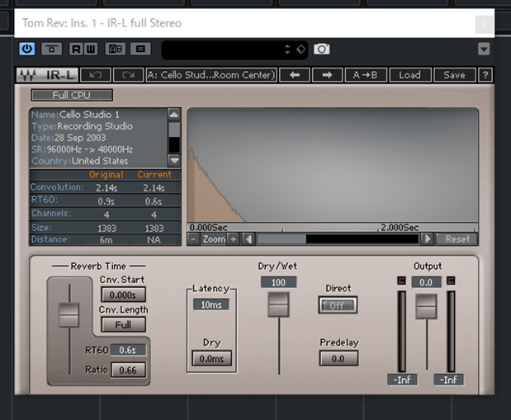Image resolution: width=511 pixels, height=420 pixels.
Task: Open the Load preset menu
Action: point(409,75)
